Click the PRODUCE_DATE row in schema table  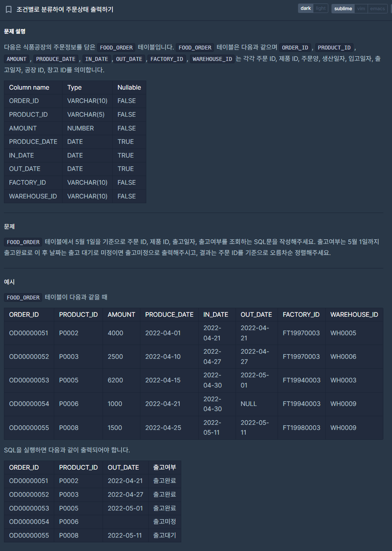pyautogui.click(x=75, y=142)
